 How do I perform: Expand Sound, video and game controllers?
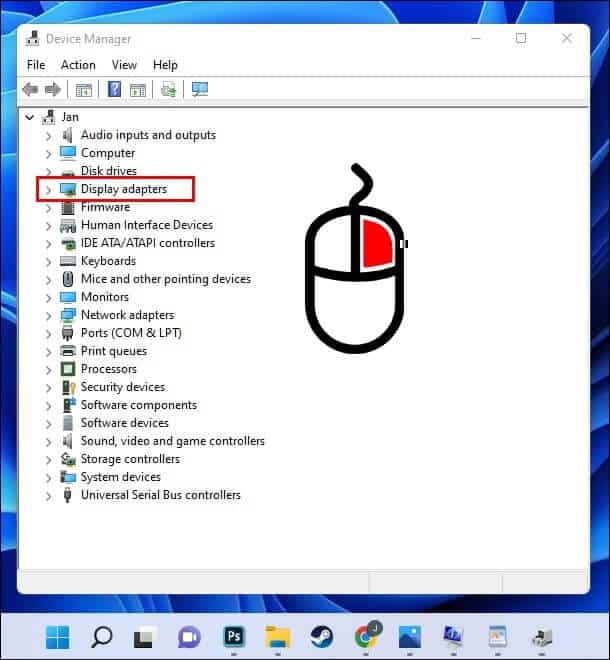point(48,442)
